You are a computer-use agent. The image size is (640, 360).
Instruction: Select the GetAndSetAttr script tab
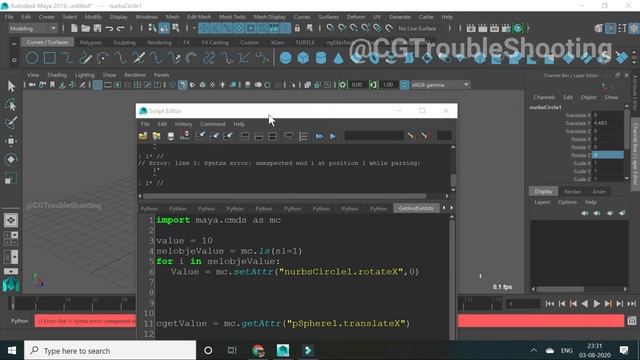coord(416,209)
